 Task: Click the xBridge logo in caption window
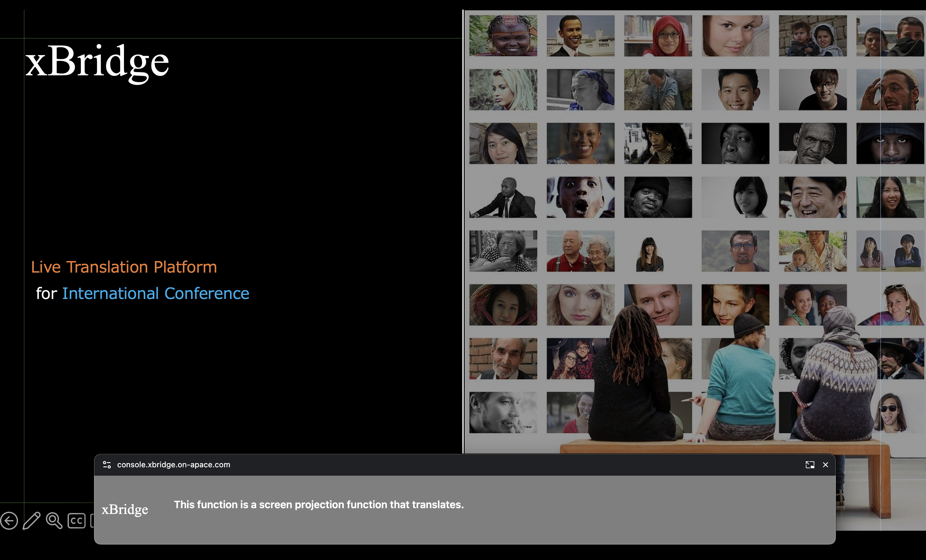pos(125,509)
